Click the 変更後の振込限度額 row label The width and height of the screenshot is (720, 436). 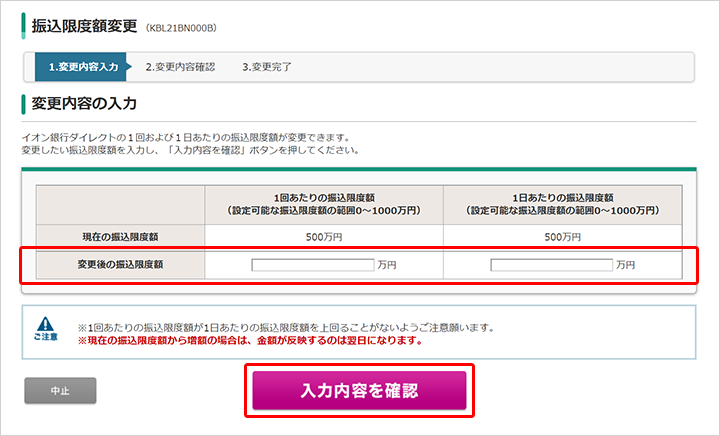(x=120, y=265)
